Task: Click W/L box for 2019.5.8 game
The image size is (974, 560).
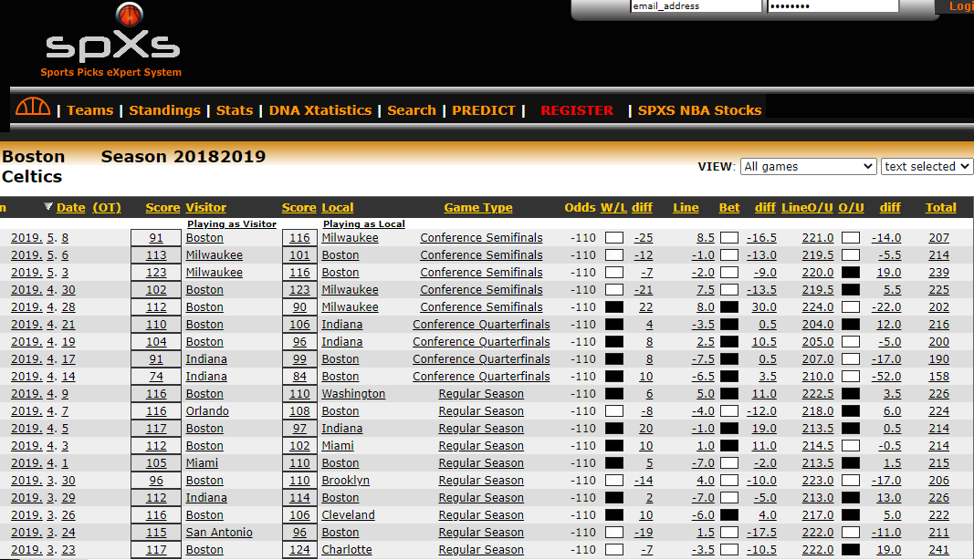Action: pyautogui.click(x=614, y=238)
